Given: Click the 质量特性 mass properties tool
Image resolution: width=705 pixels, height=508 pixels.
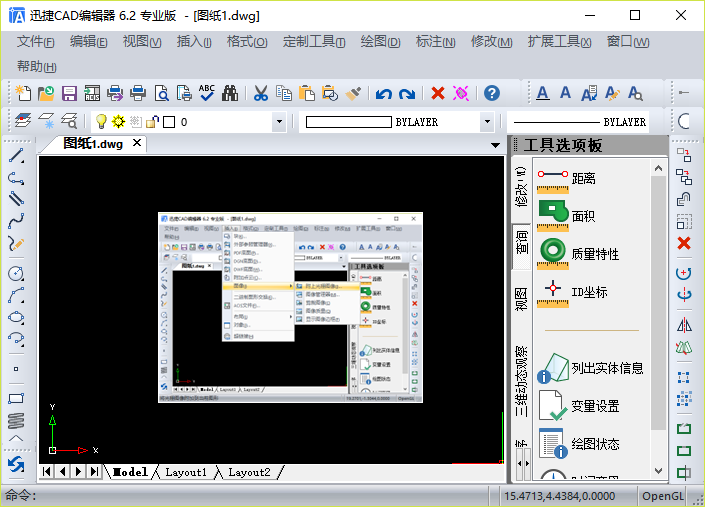Looking at the screenshot, I should pos(579,254).
